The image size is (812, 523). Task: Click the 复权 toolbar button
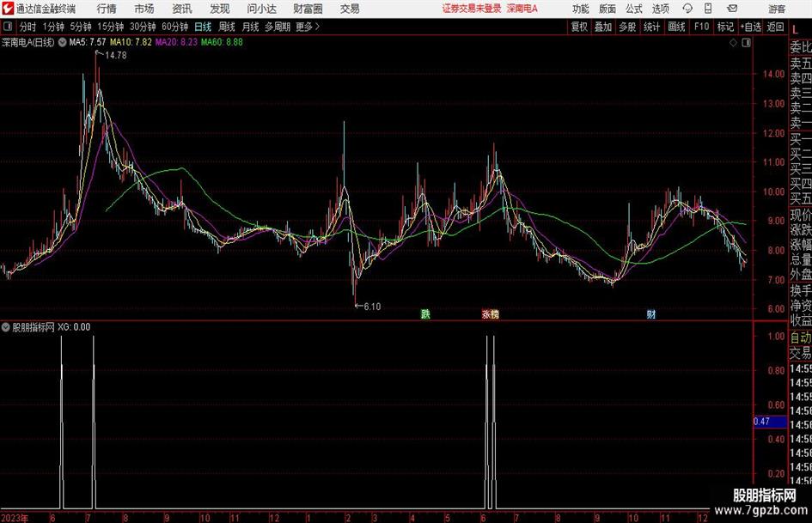tap(579, 27)
